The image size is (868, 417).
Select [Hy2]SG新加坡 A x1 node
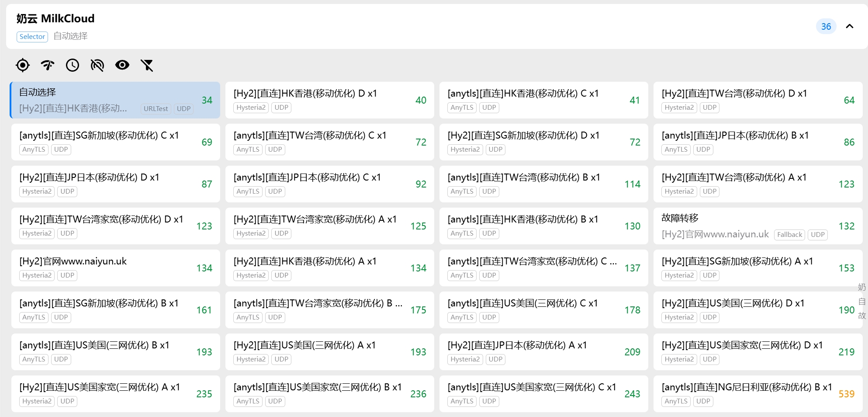(x=758, y=268)
